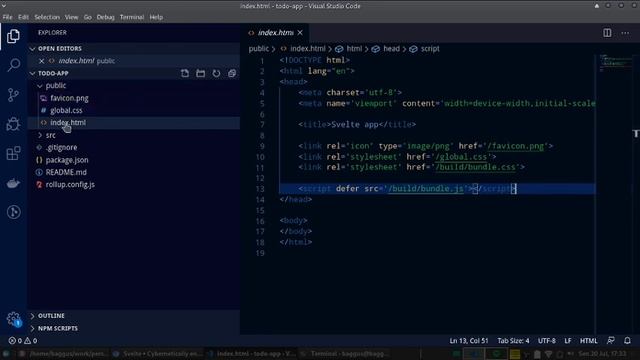Open the Edit menu
The image size is (640, 360).
click(x=23, y=17)
